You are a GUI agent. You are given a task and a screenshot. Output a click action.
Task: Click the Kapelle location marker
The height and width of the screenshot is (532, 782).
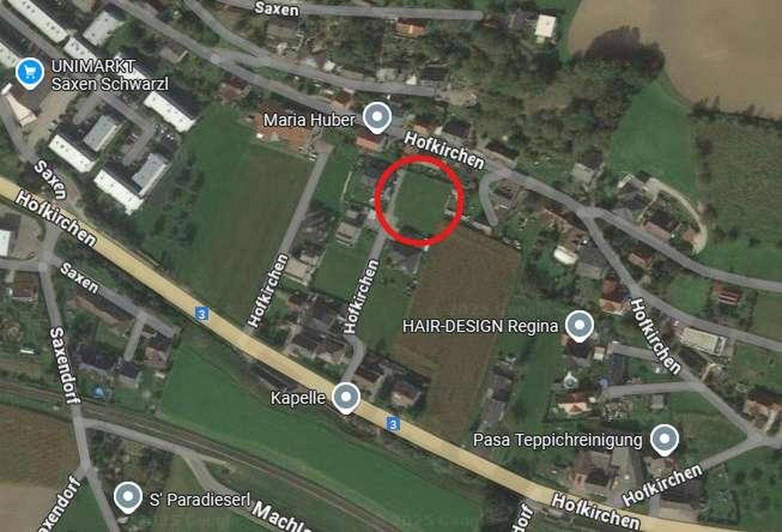346,397
